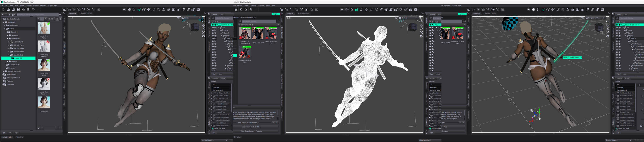The width and height of the screenshot is (644, 142).
Task: Click Leonor MAT thumbnail
Action: [44, 102]
